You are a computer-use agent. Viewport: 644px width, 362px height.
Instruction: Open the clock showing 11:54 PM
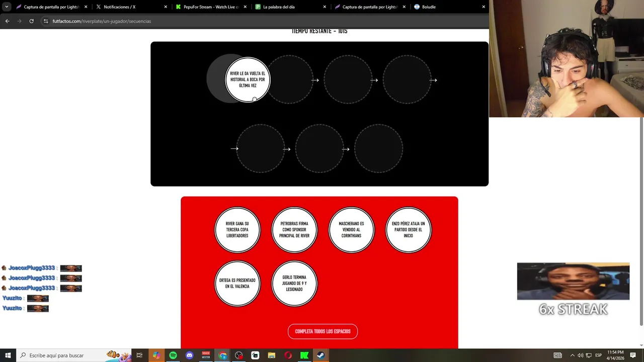pos(615,355)
